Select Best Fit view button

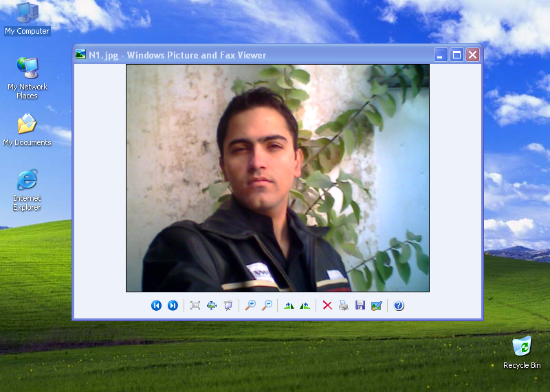(195, 305)
